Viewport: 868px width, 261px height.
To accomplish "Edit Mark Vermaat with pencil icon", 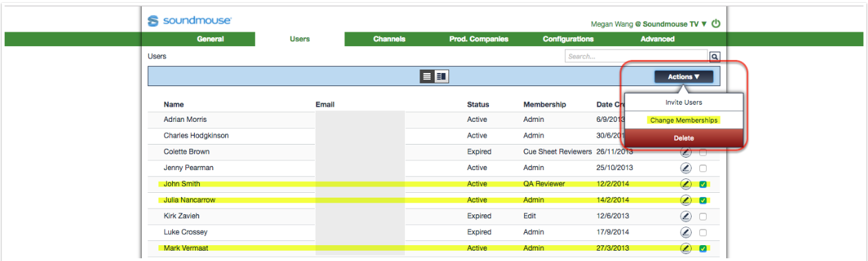I will tap(685, 249).
